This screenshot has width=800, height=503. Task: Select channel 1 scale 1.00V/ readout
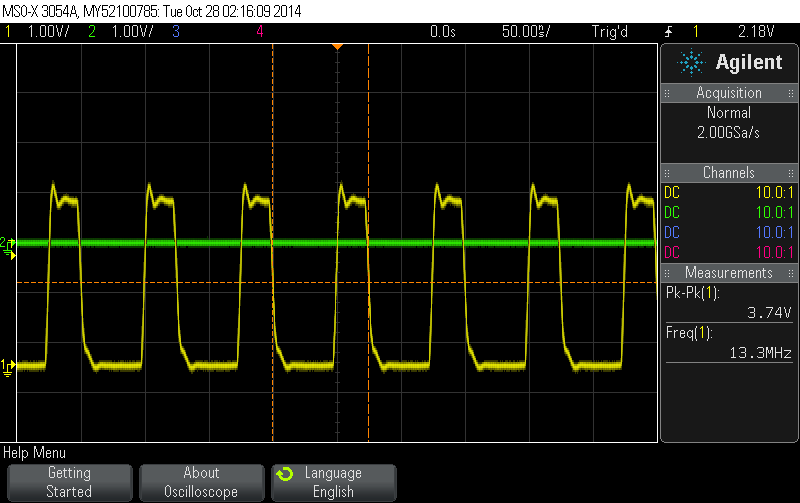48,32
